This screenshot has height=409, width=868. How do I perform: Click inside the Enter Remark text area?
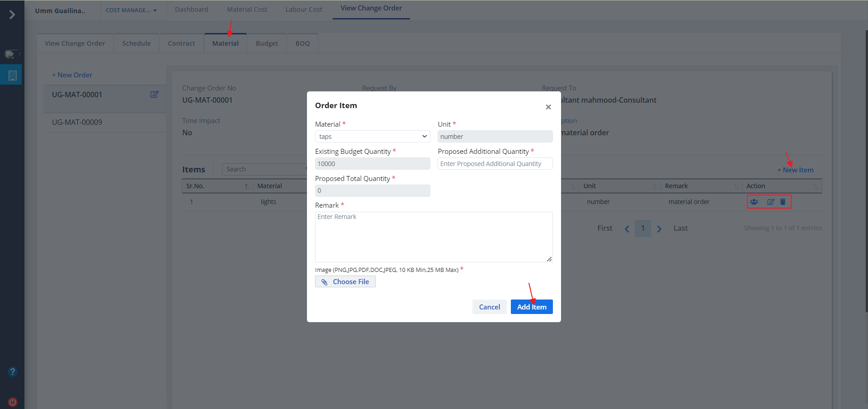coord(433,237)
